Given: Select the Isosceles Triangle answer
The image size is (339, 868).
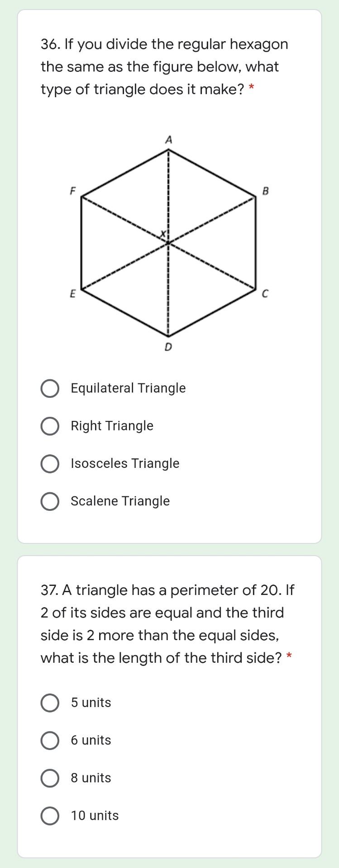Looking at the screenshot, I should (50, 463).
